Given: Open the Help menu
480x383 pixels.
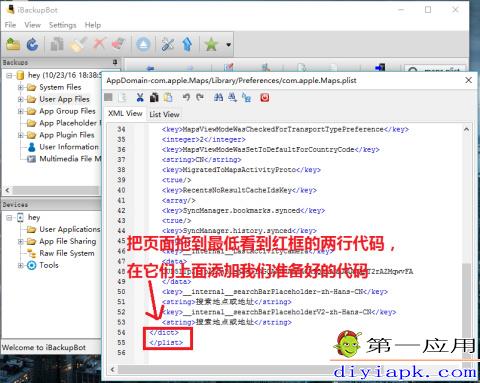Looking at the screenshot, I should (93, 25).
